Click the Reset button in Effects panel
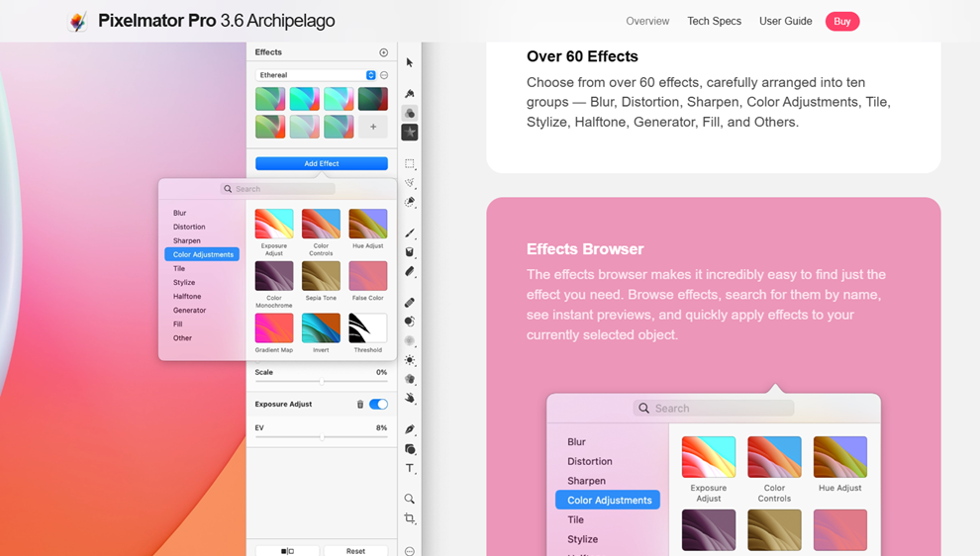980x556 pixels. pyautogui.click(x=355, y=550)
